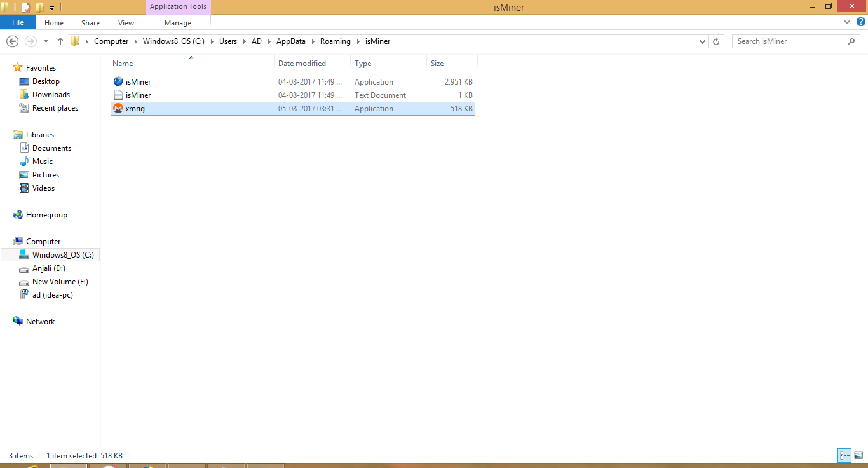This screenshot has height=468, width=868.
Task: Open ad (idea-pc) in sidebar
Action: [53, 295]
